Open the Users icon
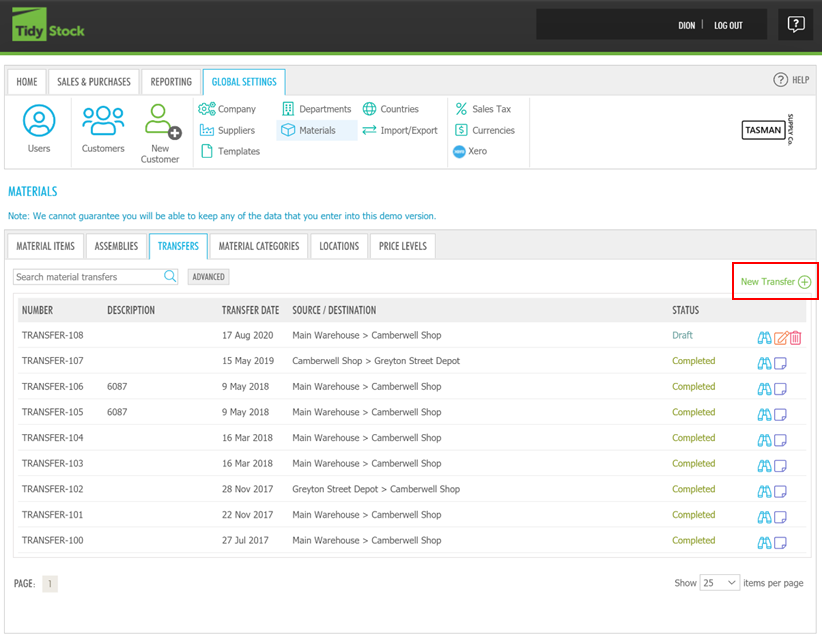This screenshot has width=822, height=635. click(39, 130)
